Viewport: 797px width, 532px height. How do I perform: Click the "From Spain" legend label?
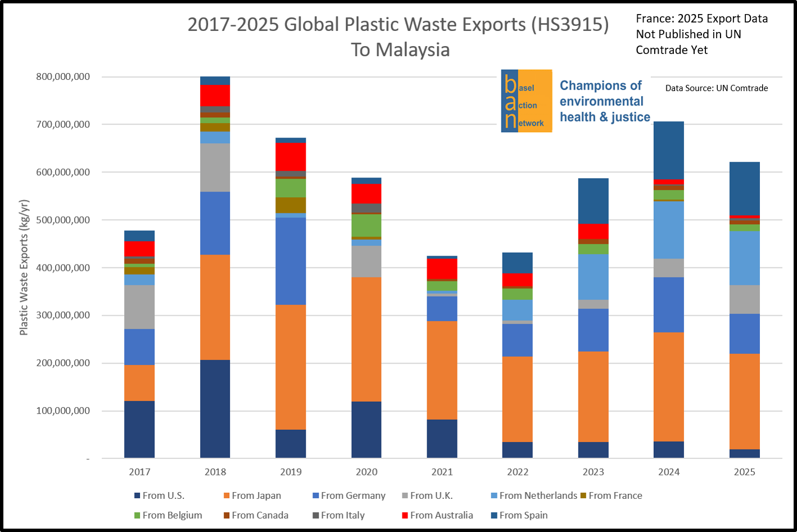(x=523, y=515)
